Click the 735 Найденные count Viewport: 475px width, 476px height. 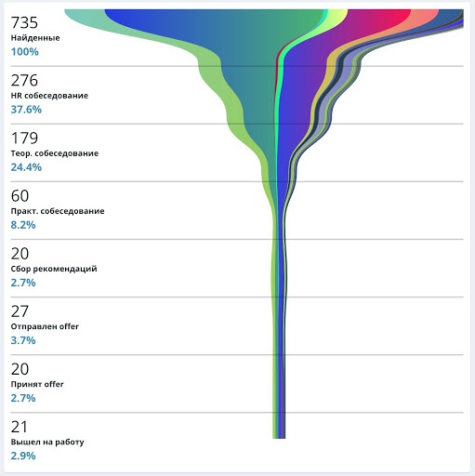tap(24, 22)
